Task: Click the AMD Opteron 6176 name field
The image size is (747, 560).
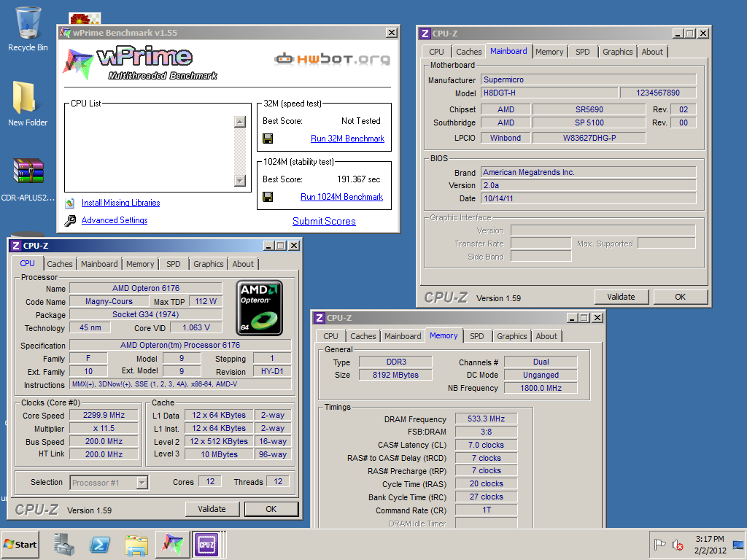Action: click(x=146, y=288)
